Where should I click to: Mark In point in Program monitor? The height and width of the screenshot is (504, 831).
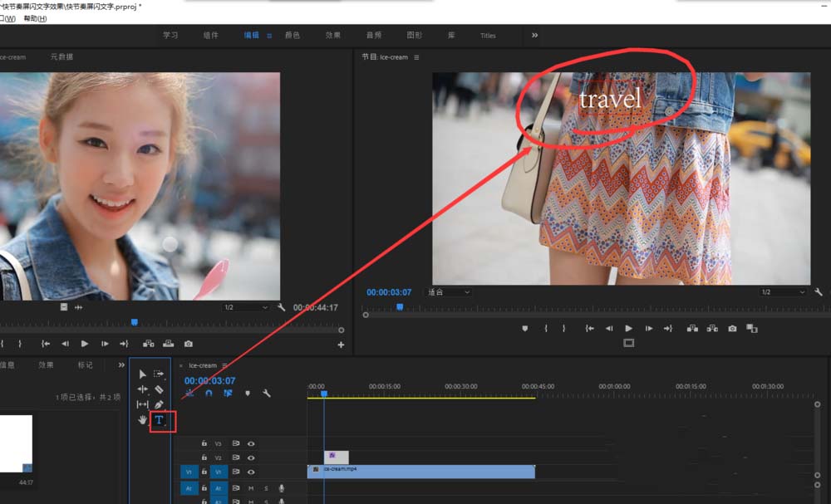(545, 328)
